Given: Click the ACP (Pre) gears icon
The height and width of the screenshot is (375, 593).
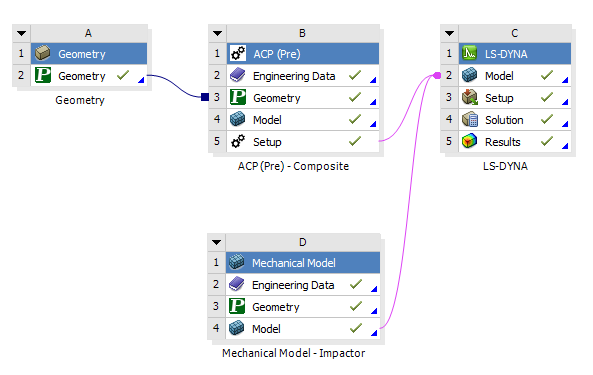Looking at the screenshot, I should tap(238, 54).
